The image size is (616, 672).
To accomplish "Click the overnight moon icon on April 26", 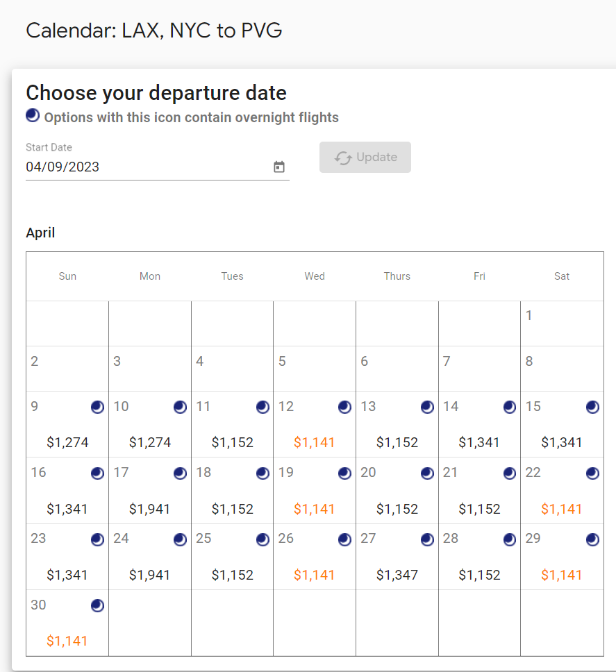I will tap(345, 539).
